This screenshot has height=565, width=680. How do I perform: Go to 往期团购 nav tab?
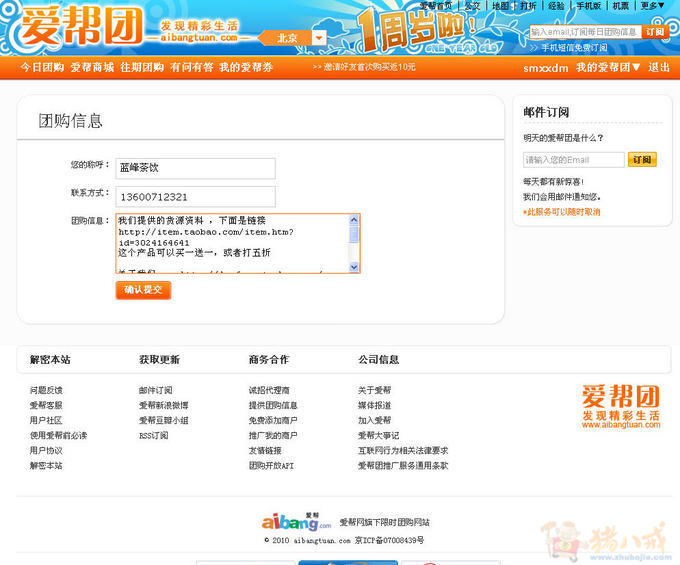pos(142,67)
